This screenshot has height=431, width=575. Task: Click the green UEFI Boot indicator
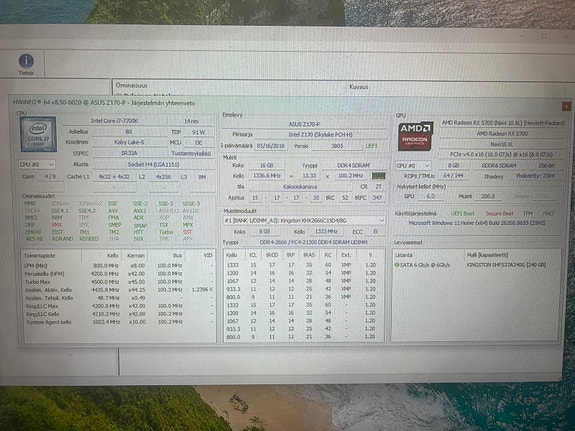point(462,213)
